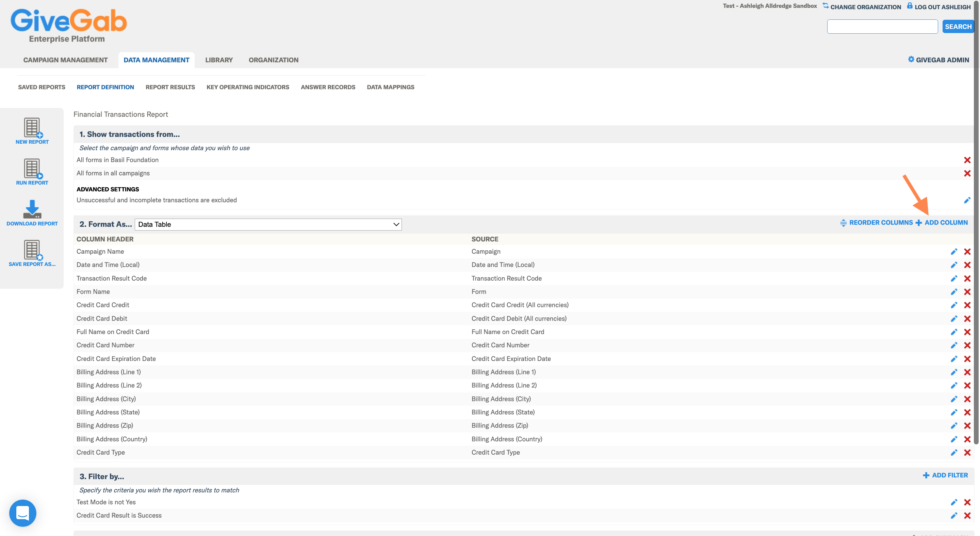The width and height of the screenshot is (980, 536).
Task: Open Report Results subtab
Action: coord(170,87)
